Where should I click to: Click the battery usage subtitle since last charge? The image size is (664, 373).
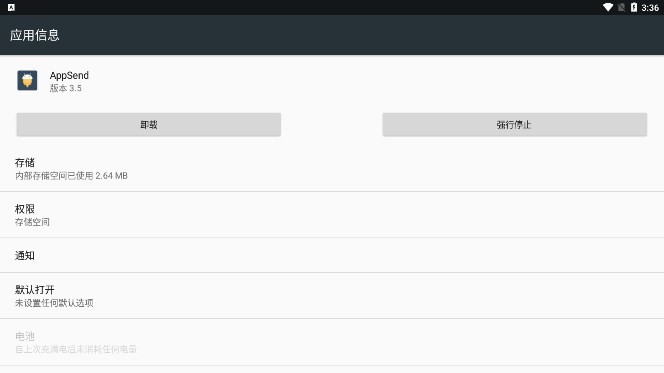tap(76, 349)
